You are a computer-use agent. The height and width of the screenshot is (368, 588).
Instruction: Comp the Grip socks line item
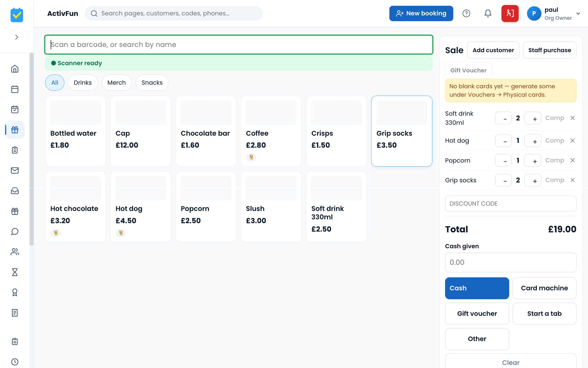(x=554, y=180)
